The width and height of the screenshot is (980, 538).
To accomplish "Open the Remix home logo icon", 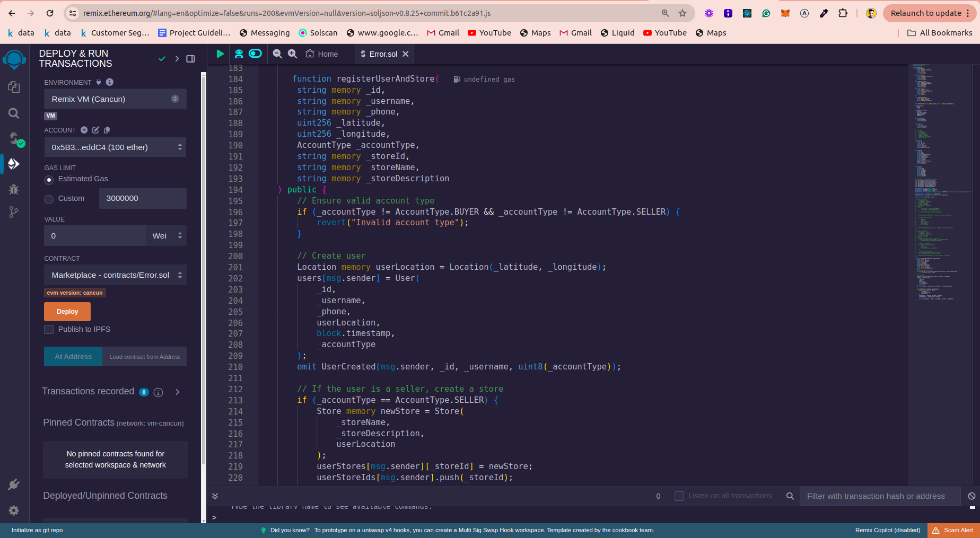I will coord(14,59).
